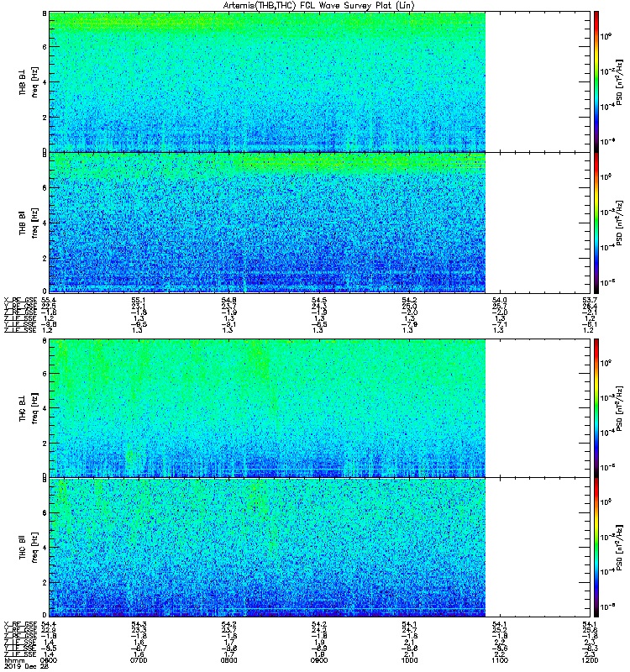Screen dimensions: 630x672
Task: Click the 0800 time tick label
Action: [x=228, y=660]
